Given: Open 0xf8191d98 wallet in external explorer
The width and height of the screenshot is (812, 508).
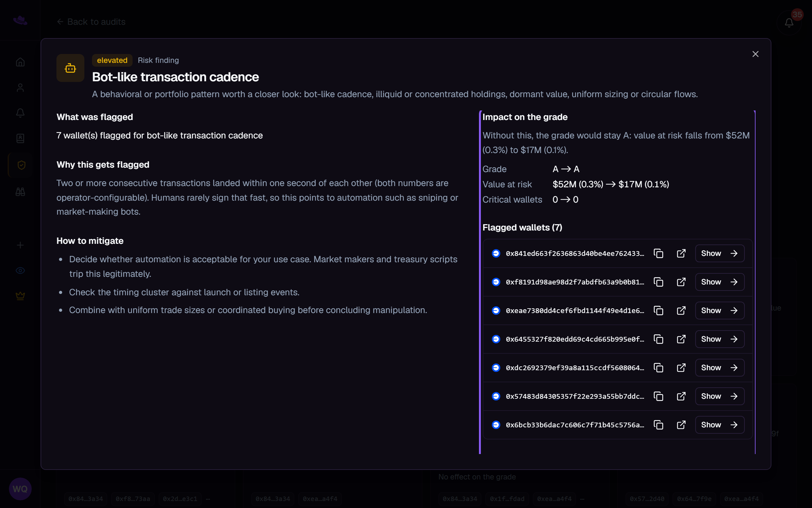Looking at the screenshot, I should pos(681,282).
